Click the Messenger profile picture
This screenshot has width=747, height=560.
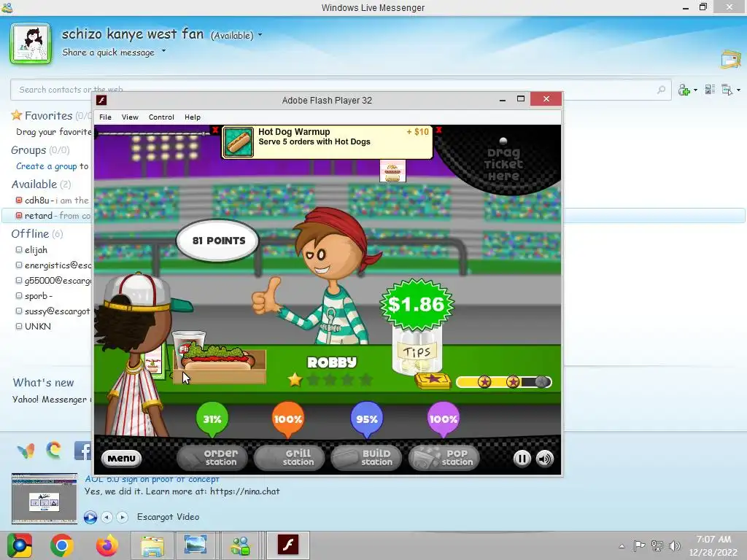tap(31, 43)
